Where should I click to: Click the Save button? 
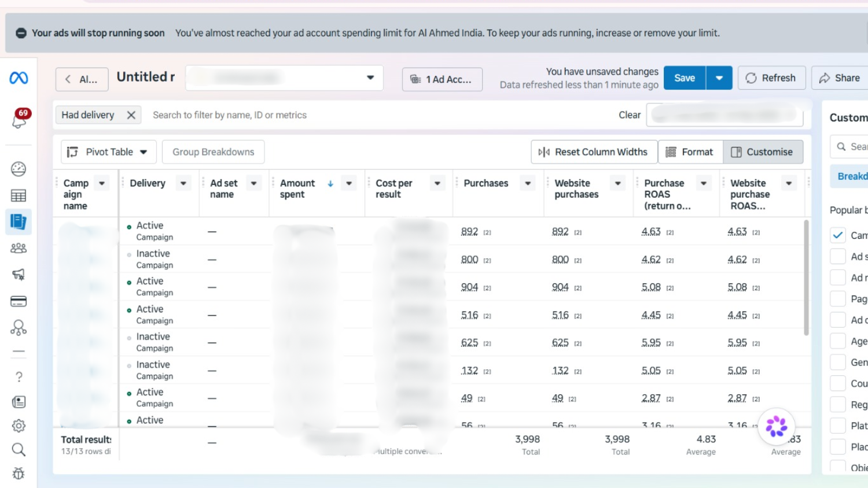click(x=685, y=78)
